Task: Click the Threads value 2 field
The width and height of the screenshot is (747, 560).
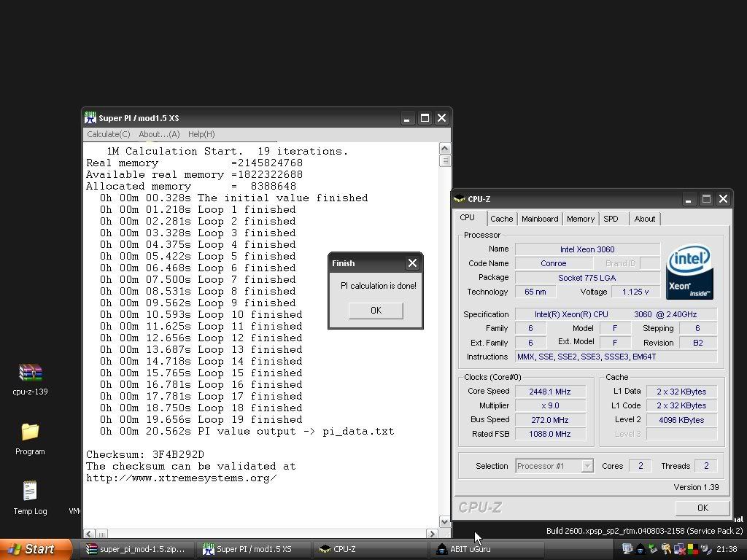Action: tap(706, 466)
